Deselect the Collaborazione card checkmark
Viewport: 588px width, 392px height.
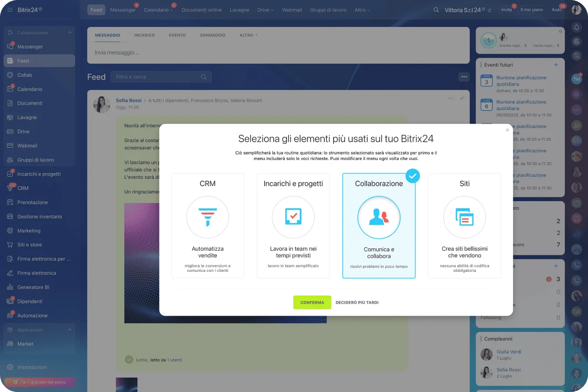[412, 176]
